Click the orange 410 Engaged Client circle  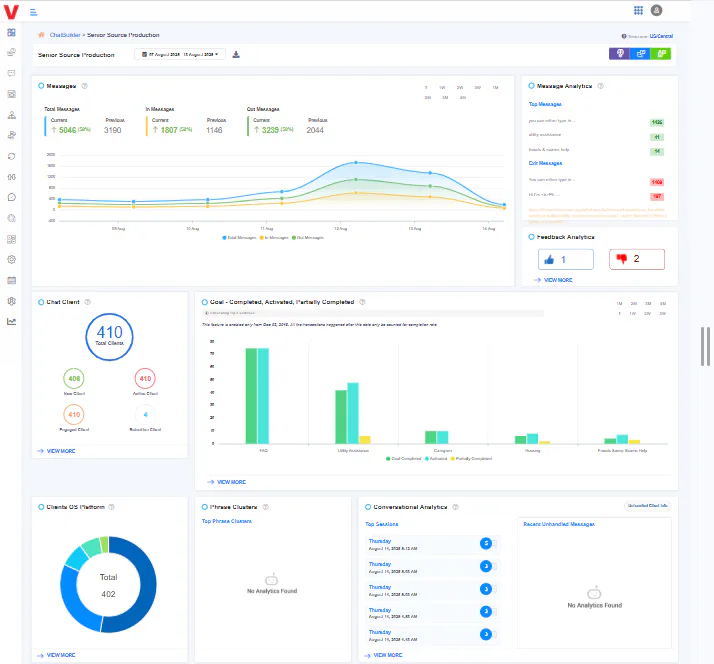[x=74, y=414]
